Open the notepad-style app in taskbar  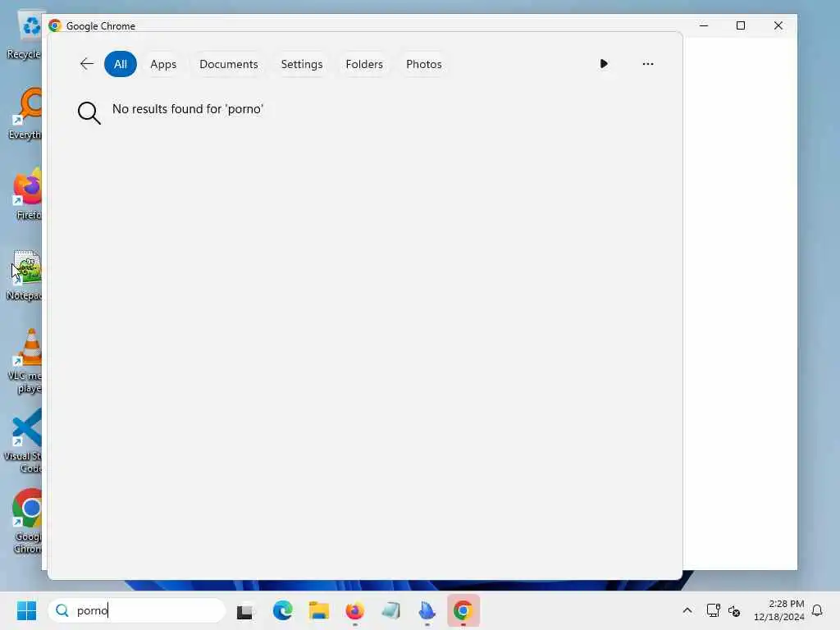pyautogui.click(x=391, y=610)
